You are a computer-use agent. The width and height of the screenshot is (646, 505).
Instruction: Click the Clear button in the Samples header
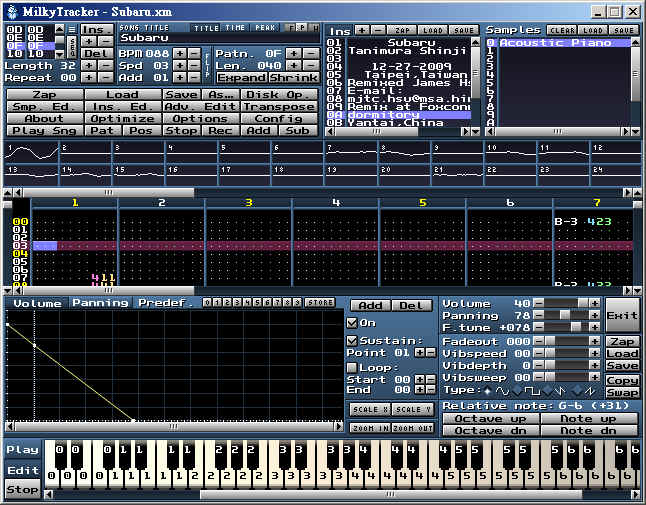point(562,30)
